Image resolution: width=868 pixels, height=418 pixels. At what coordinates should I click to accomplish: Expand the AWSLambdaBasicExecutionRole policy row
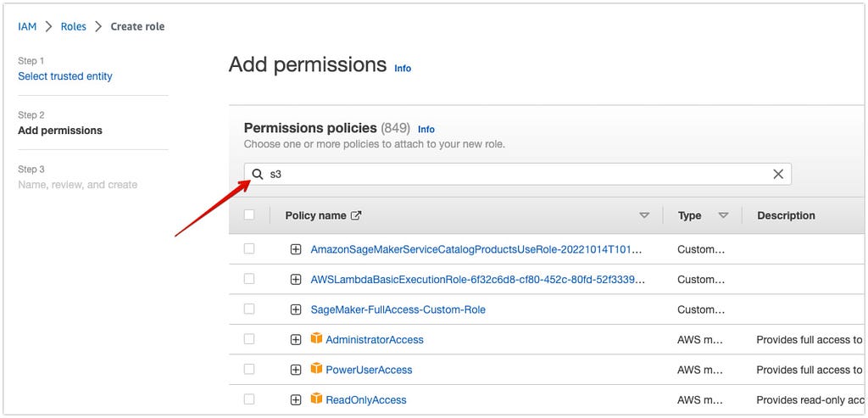pyautogui.click(x=296, y=279)
